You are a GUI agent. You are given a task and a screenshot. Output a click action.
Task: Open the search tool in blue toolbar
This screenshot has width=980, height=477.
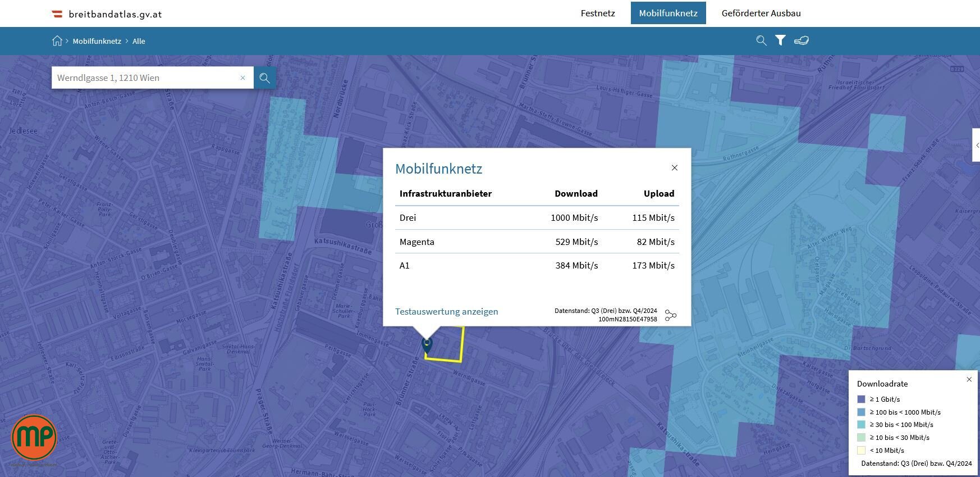[761, 40]
